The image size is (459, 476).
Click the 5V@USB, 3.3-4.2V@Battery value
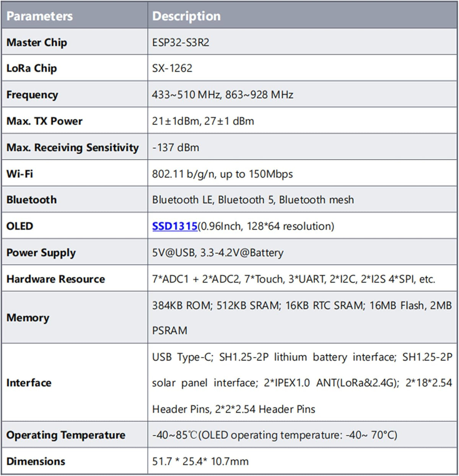218,253
